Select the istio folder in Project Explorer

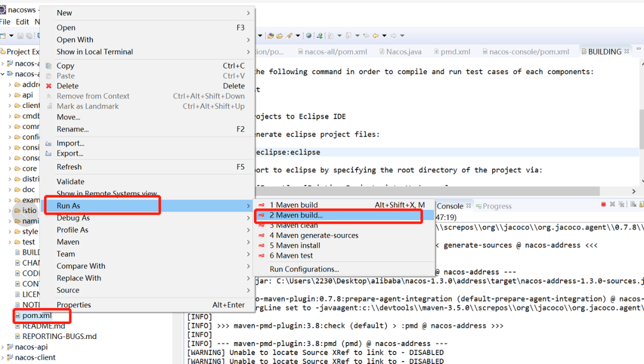pos(29,211)
